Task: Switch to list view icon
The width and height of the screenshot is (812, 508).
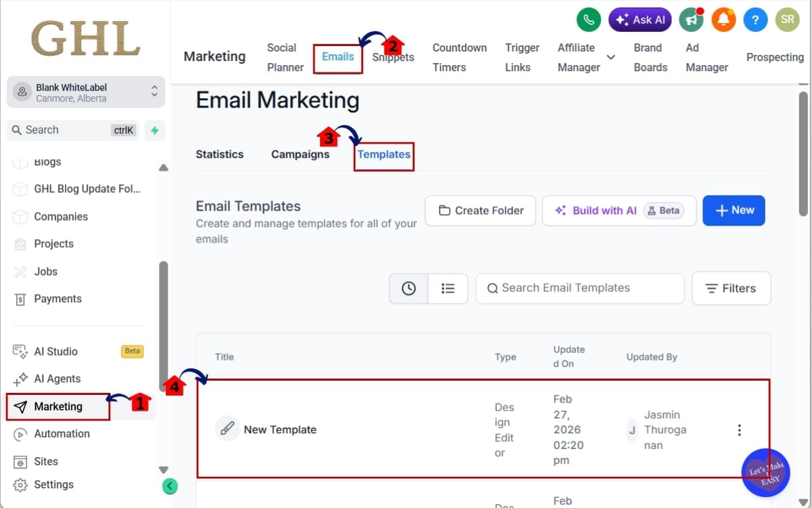Action: pos(448,288)
